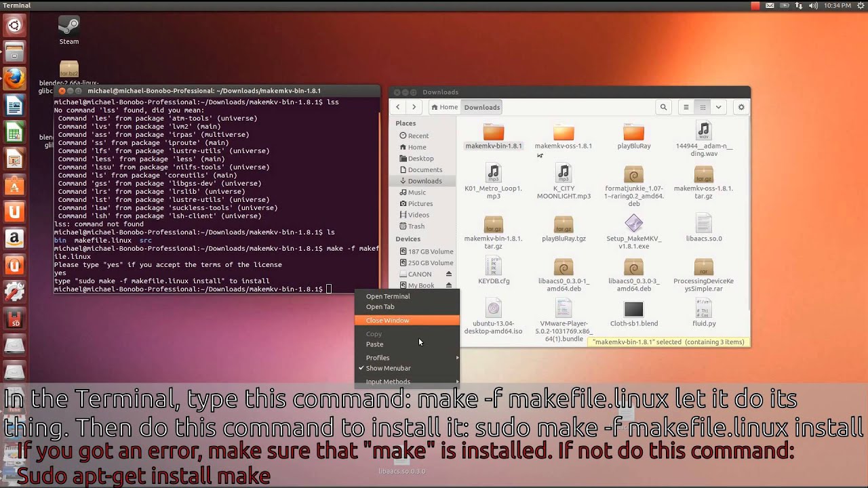Choose Open Terminal from context menu
This screenshot has width=868, height=488.
point(407,296)
